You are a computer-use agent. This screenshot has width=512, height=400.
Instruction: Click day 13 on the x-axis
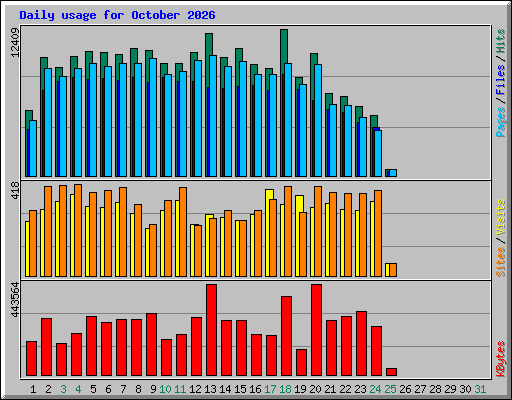[x=210, y=389]
